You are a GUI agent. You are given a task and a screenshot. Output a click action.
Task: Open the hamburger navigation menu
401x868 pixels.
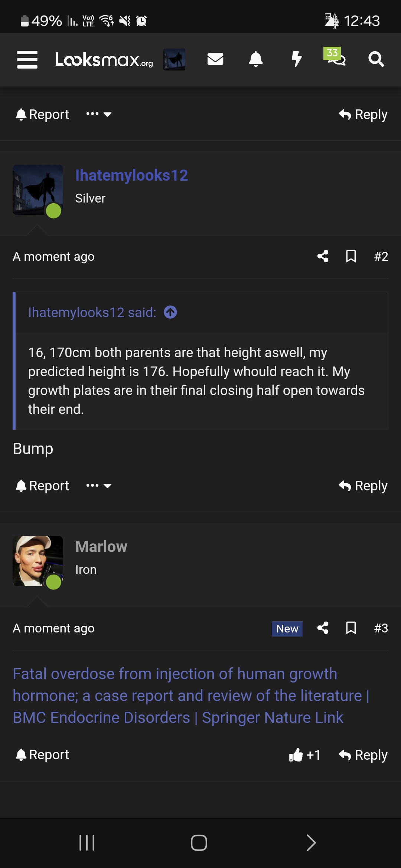(x=27, y=60)
